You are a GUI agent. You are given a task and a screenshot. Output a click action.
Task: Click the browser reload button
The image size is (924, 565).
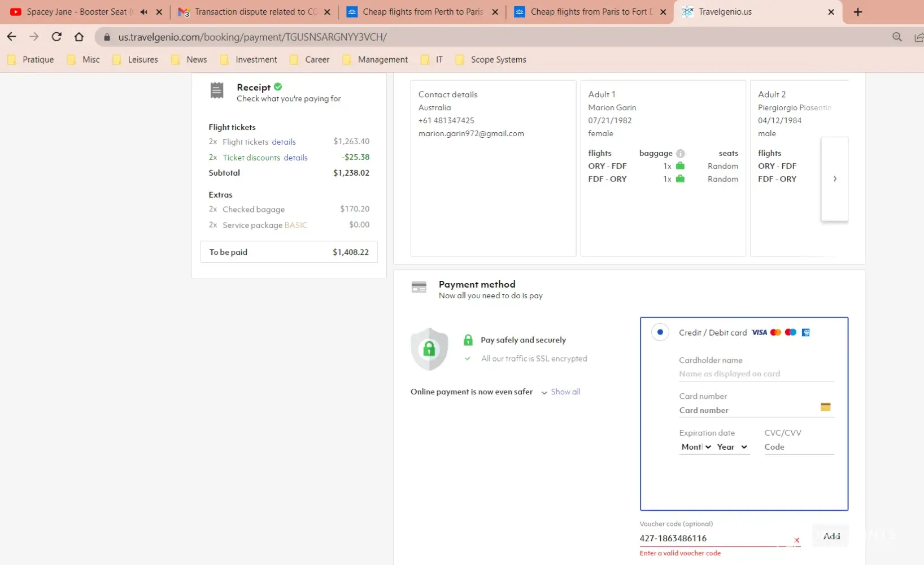click(56, 37)
